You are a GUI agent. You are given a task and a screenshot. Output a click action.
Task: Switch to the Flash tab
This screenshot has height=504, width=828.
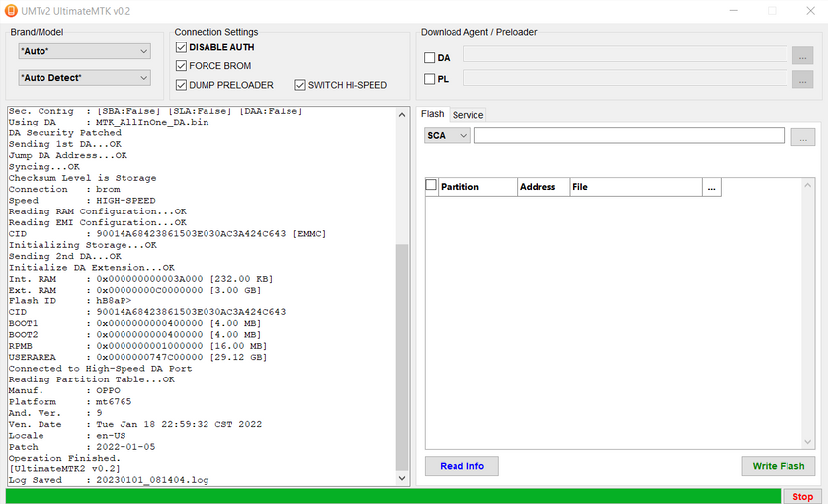pyautogui.click(x=432, y=114)
